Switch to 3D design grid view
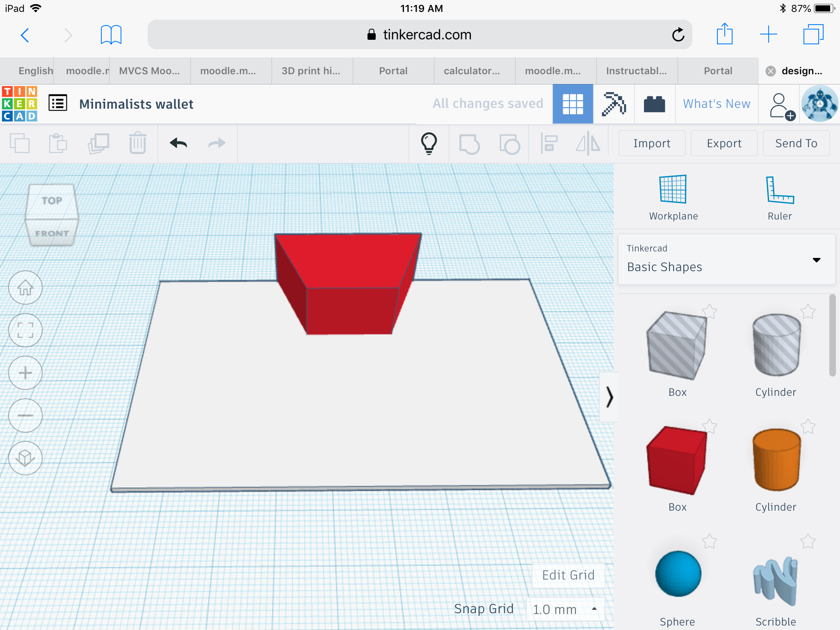Image resolution: width=840 pixels, height=630 pixels. point(573,104)
